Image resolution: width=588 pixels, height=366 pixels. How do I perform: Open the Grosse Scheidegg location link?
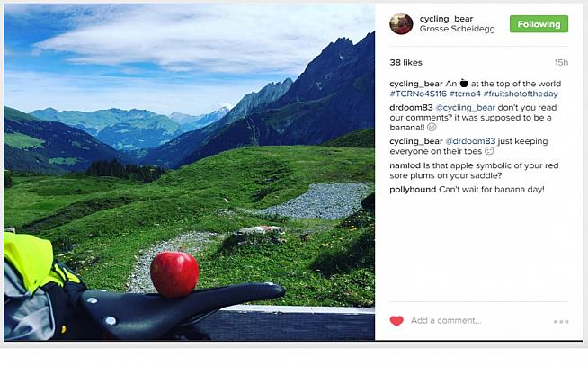457,29
